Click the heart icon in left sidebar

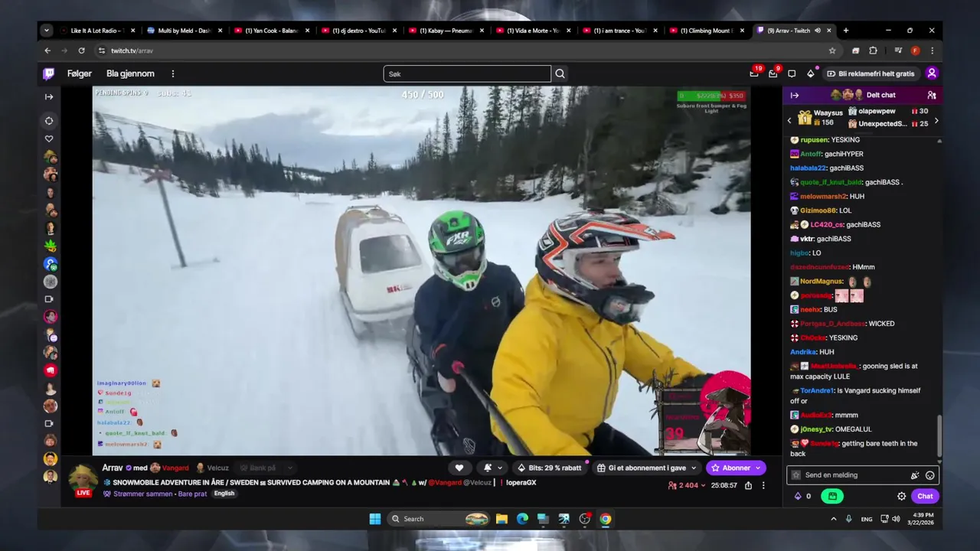(x=49, y=139)
